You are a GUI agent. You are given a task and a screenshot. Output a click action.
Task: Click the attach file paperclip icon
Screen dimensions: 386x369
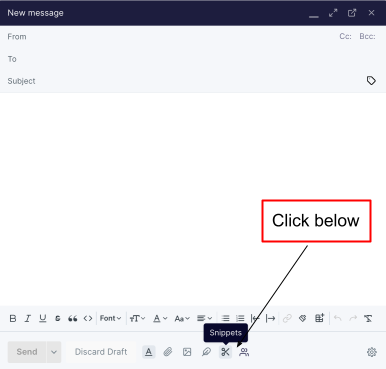(x=168, y=352)
